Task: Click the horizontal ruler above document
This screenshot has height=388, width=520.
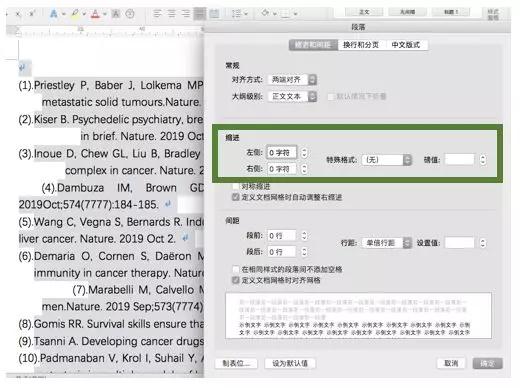Action: (105, 32)
